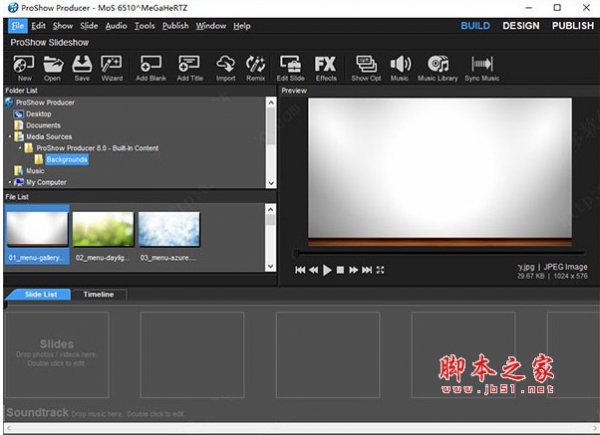Expand the My Computer folder node
The height and width of the screenshot is (435, 600).
click(x=10, y=182)
